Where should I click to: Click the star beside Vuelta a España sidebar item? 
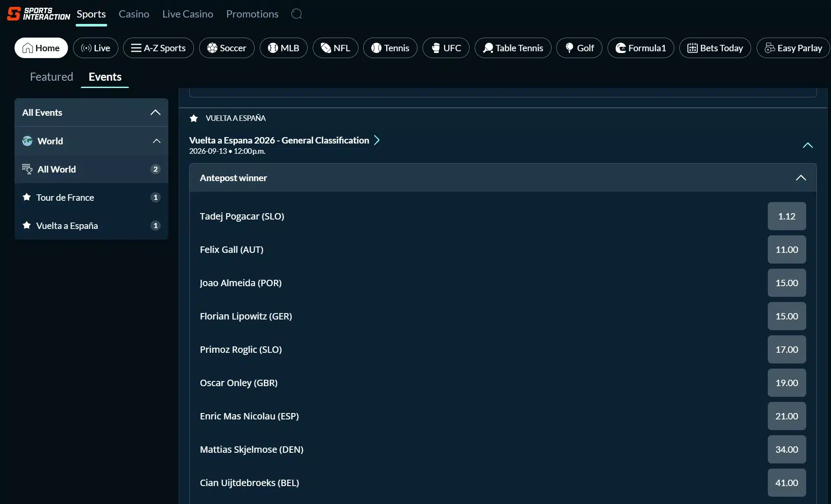[x=27, y=225]
